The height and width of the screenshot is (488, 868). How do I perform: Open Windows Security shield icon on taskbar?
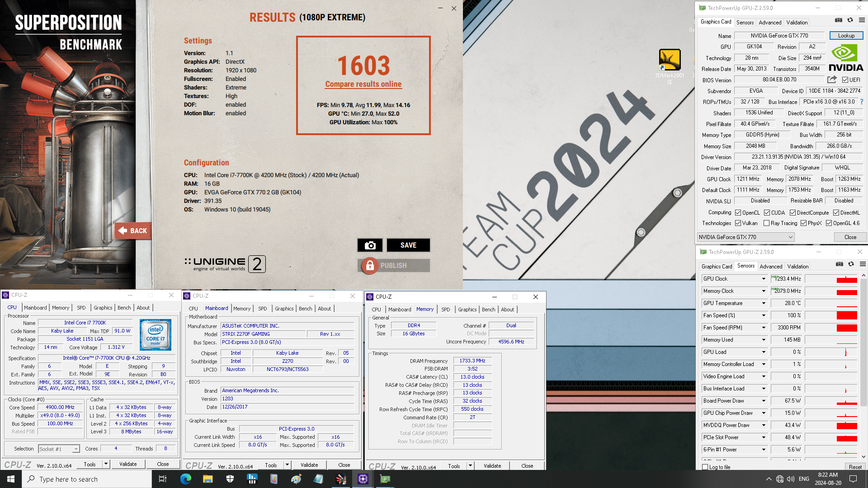point(230,479)
